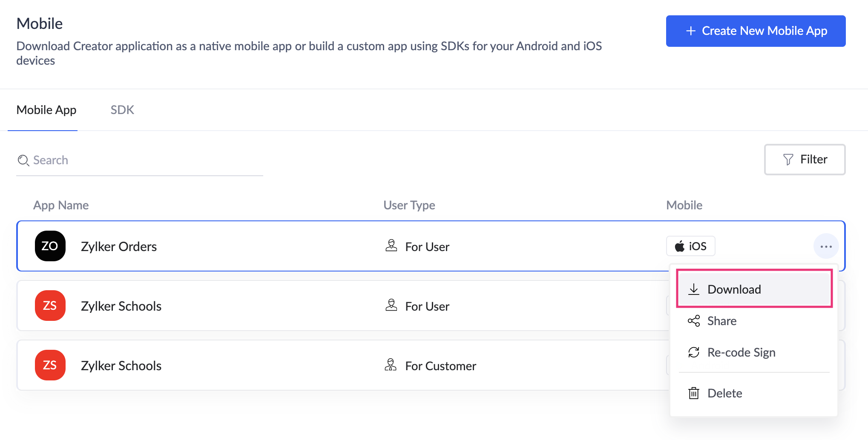
Task: Switch to the SDK tab
Action: tap(122, 110)
